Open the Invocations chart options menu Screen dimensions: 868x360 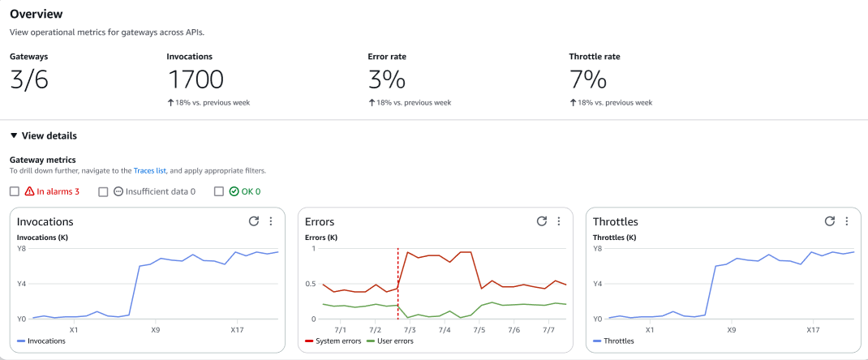[x=271, y=221]
